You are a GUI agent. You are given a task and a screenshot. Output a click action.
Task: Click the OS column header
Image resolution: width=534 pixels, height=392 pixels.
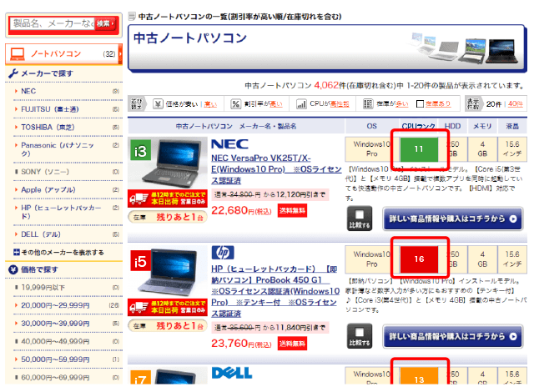tap(371, 126)
